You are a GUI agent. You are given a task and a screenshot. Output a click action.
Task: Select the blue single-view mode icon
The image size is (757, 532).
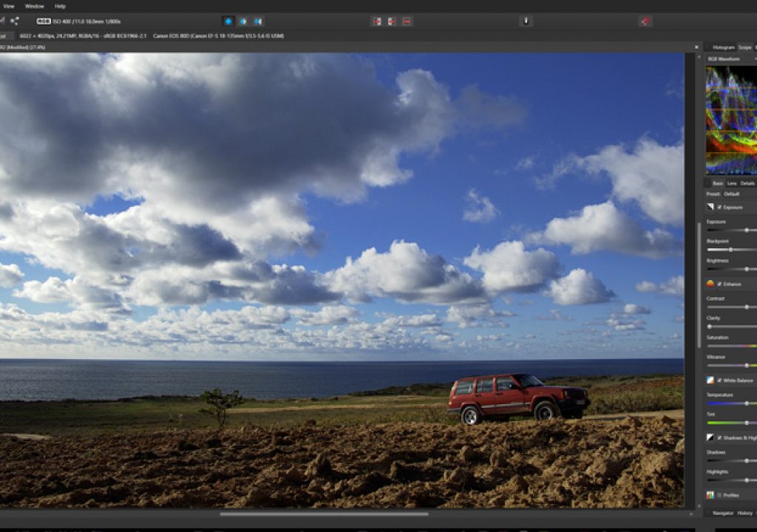(x=228, y=21)
